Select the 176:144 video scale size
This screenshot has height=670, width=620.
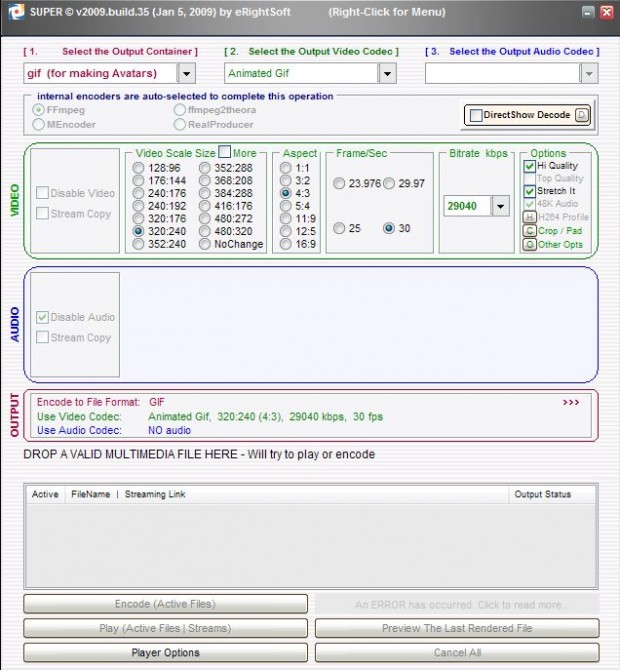point(138,180)
